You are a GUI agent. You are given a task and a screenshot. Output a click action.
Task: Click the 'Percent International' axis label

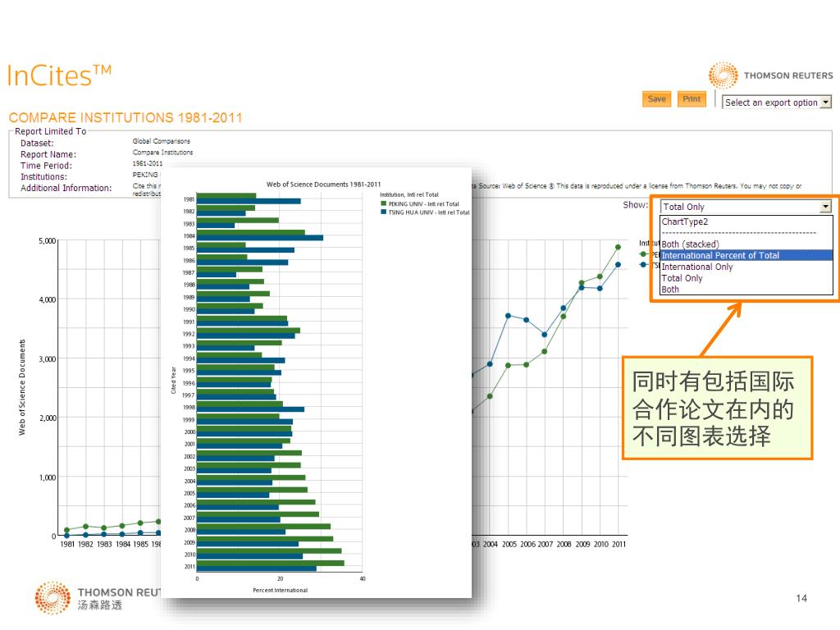281,590
